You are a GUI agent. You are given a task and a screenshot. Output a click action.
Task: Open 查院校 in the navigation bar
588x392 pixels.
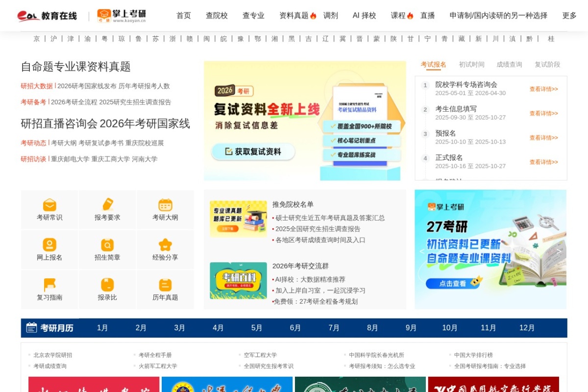coord(217,16)
